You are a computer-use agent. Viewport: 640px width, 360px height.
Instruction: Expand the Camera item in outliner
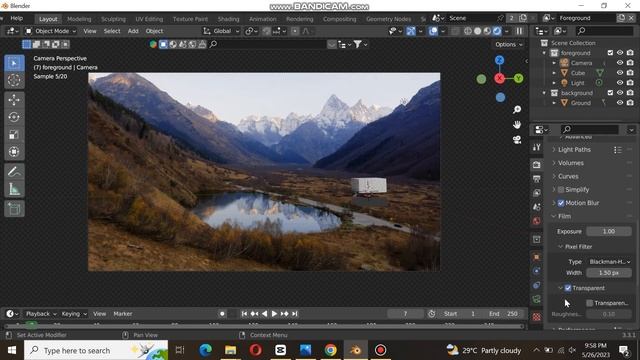[554, 63]
